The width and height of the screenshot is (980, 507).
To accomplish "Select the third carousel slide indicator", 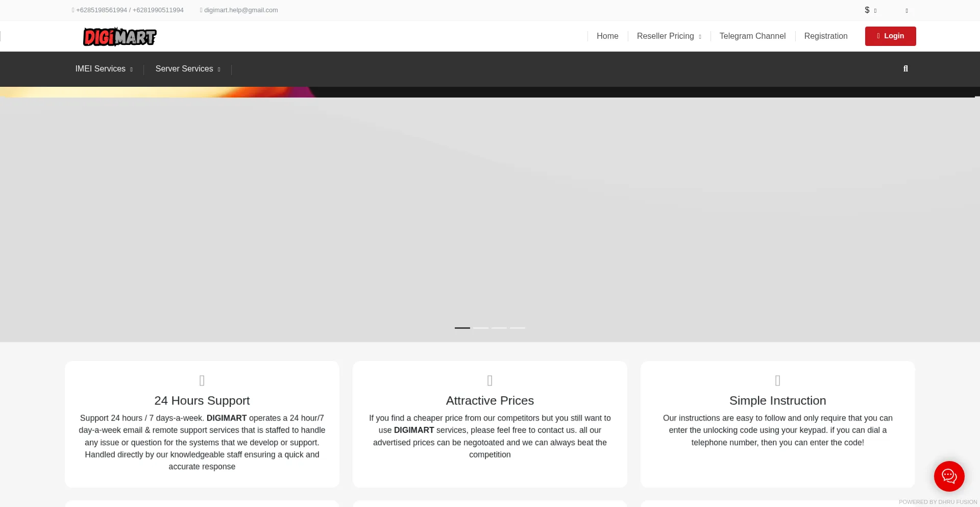I will pyautogui.click(x=499, y=328).
